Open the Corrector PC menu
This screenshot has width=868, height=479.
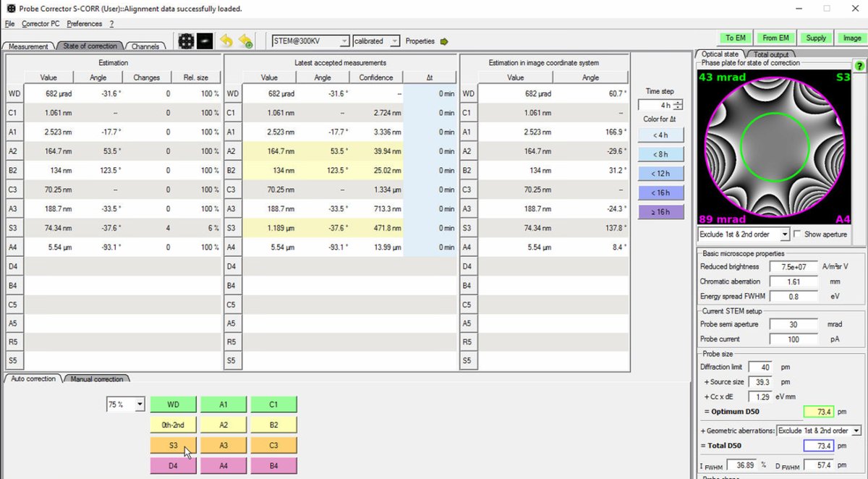coord(41,24)
